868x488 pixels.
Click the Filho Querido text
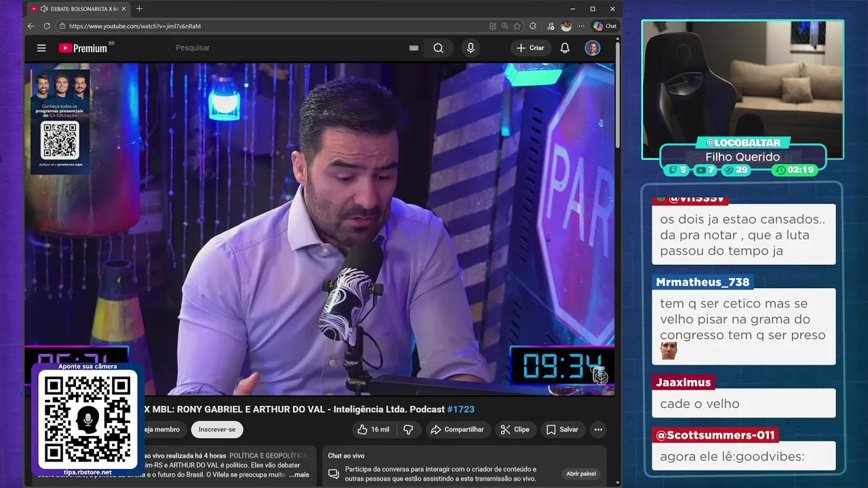click(x=743, y=157)
